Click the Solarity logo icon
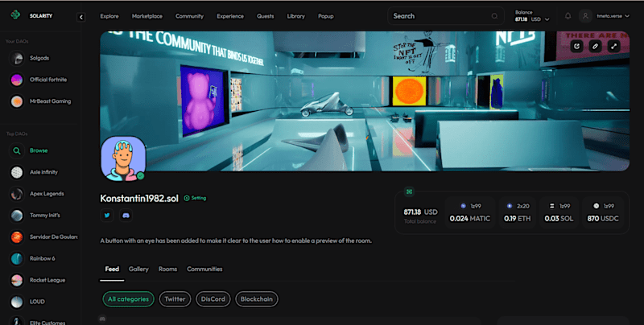The width and height of the screenshot is (644, 325). click(x=15, y=15)
